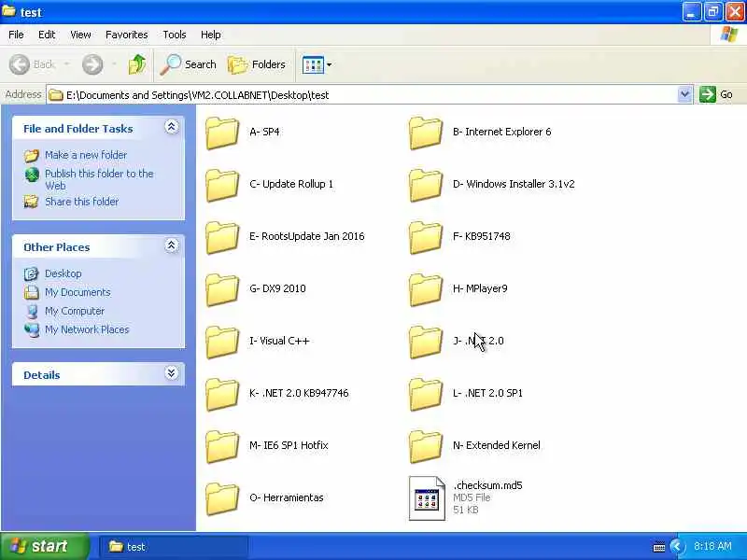Open the Favorites menu
The width and height of the screenshot is (747, 560).
point(127,35)
